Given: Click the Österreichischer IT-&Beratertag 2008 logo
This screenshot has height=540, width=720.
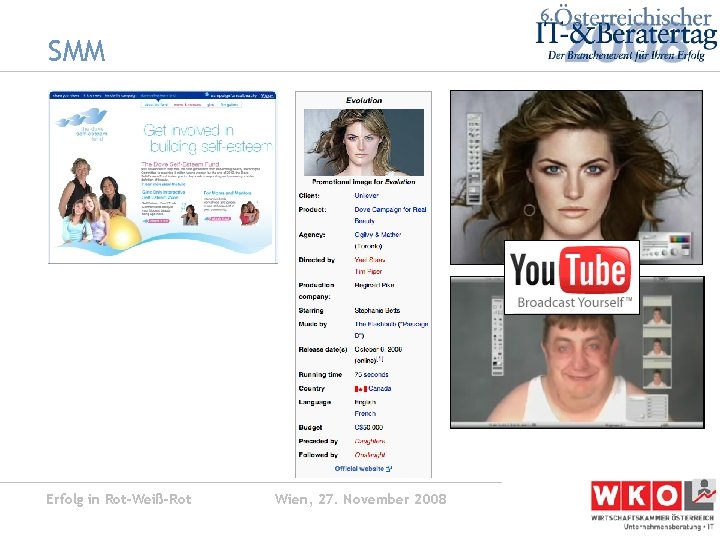Looking at the screenshot, I should pyautogui.click(x=626, y=36).
